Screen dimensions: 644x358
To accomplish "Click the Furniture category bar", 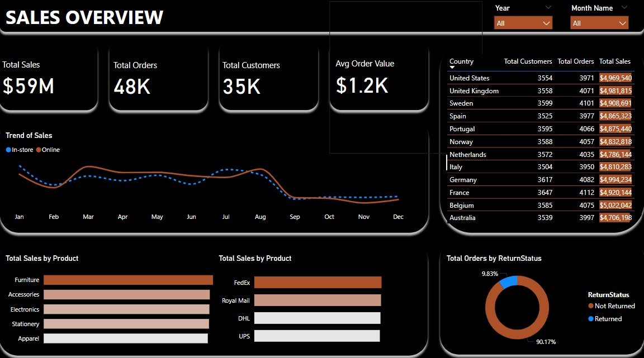I will click(x=127, y=280).
